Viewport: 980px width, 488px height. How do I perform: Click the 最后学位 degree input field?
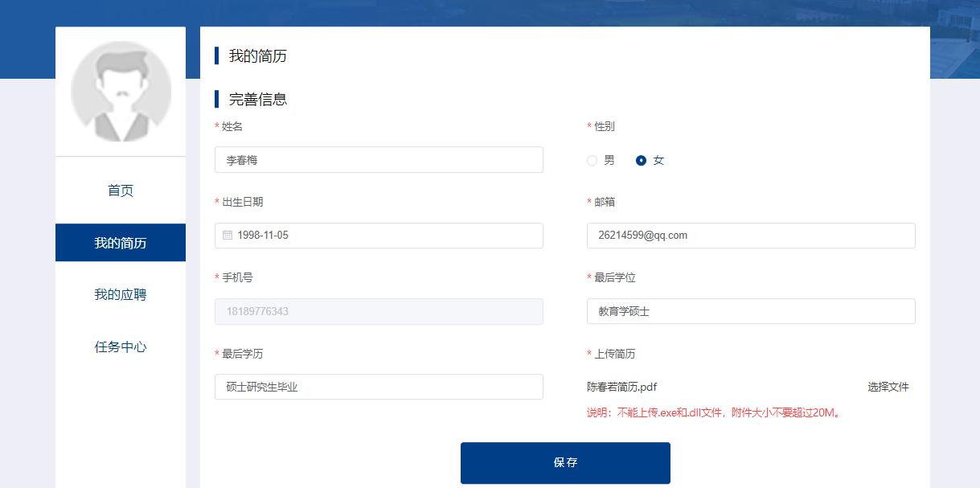(x=750, y=311)
